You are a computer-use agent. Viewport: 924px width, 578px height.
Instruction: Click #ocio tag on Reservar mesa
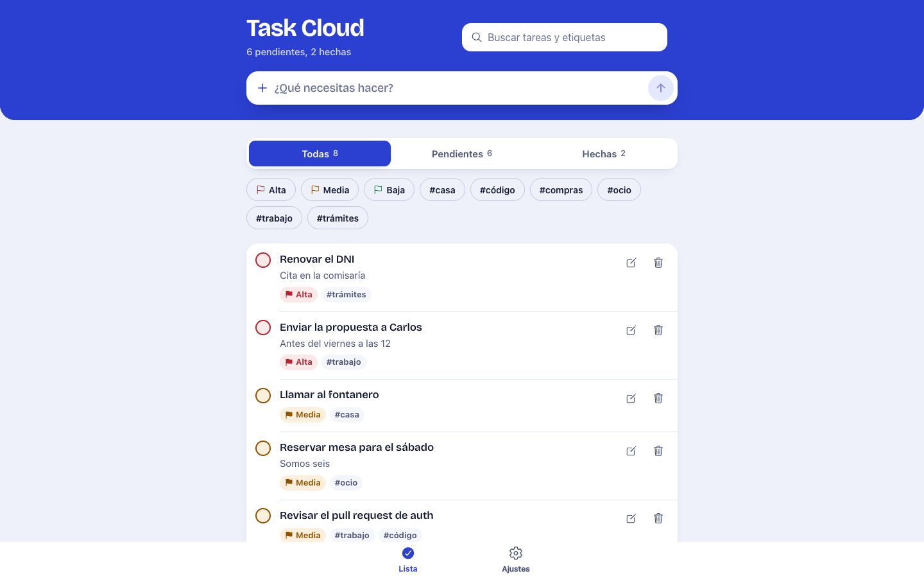[x=346, y=482]
